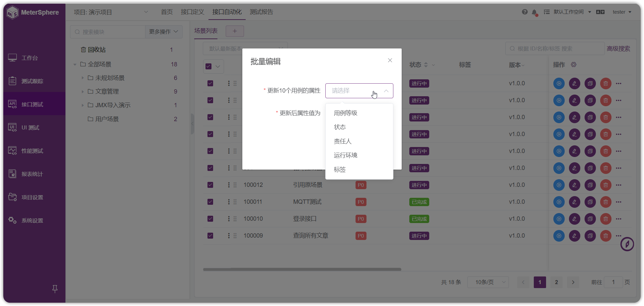Screen dimensions: 644x306
Task: Run the scenario 100012 with play icon
Action: [x=559, y=185]
